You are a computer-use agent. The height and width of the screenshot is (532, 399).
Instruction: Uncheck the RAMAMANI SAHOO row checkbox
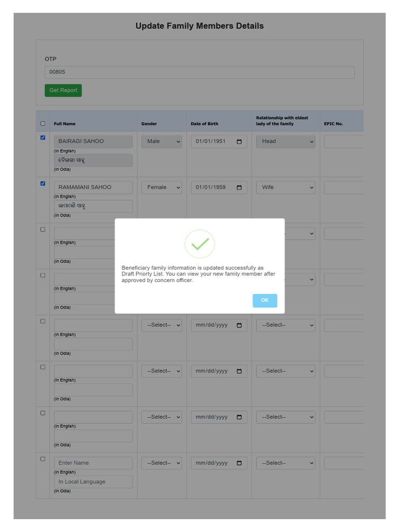43,183
